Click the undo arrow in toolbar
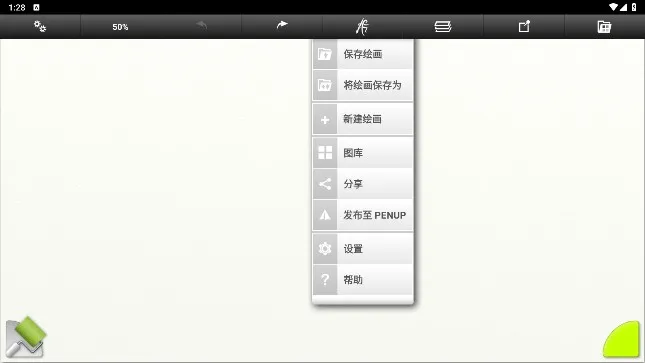Viewport: 645px width, 363px height. coord(201,25)
